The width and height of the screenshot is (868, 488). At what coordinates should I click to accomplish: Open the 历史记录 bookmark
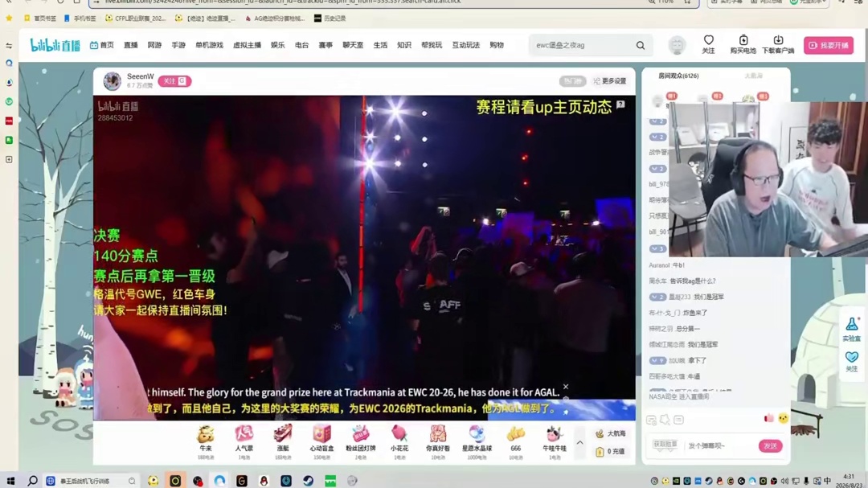tap(330, 18)
